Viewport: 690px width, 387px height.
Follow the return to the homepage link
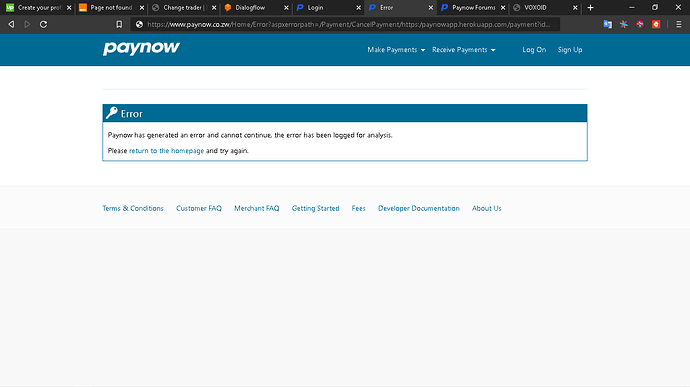pyautogui.click(x=166, y=151)
